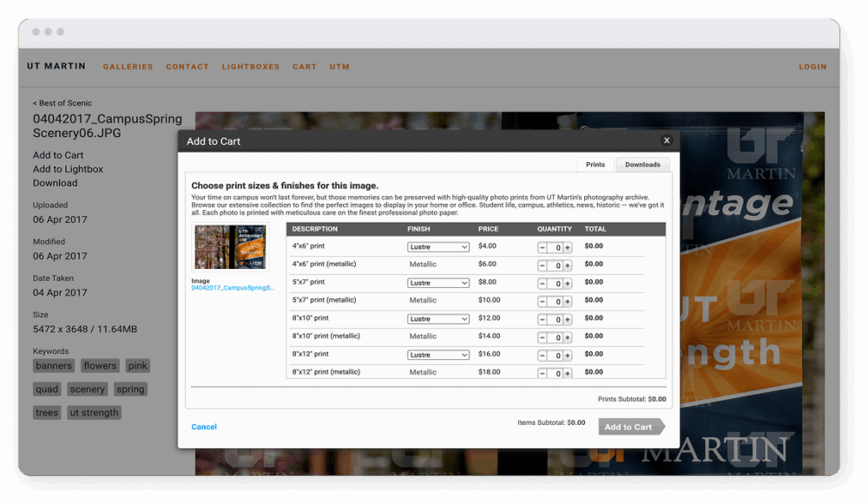
Task: Click the $18.00 price cell
Action: 489,372
